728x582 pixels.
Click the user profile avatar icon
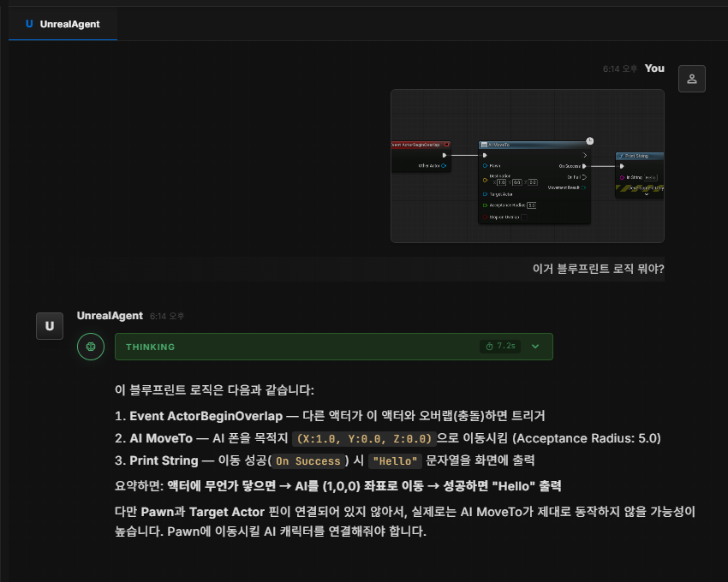coord(691,78)
